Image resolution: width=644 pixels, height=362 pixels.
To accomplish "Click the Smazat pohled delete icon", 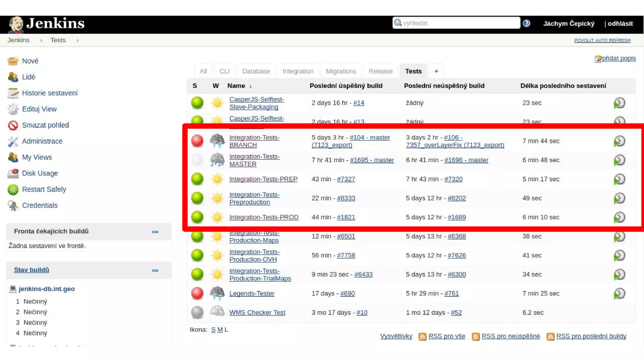I will pos(13,125).
